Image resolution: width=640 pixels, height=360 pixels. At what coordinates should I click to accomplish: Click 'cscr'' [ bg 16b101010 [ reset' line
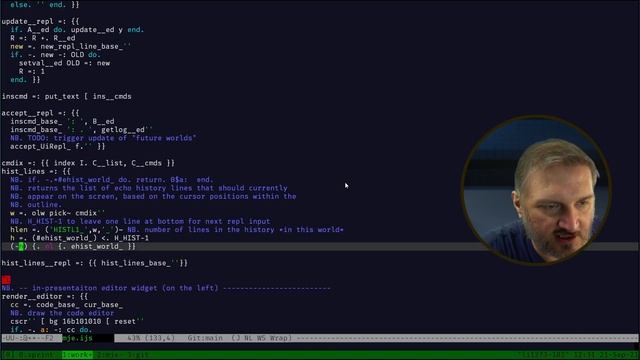coord(77,322)
